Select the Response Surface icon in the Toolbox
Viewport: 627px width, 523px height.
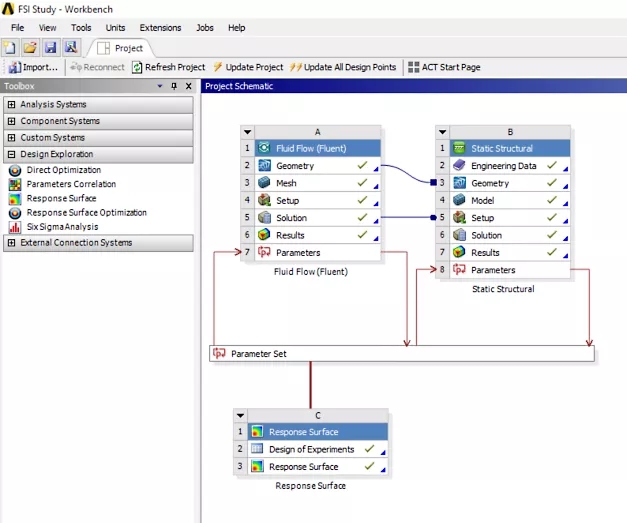click(x=15, y=199)
